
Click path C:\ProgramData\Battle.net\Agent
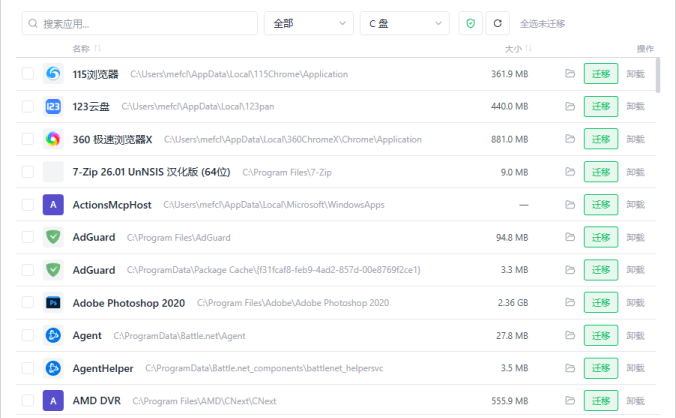[179, 336]
